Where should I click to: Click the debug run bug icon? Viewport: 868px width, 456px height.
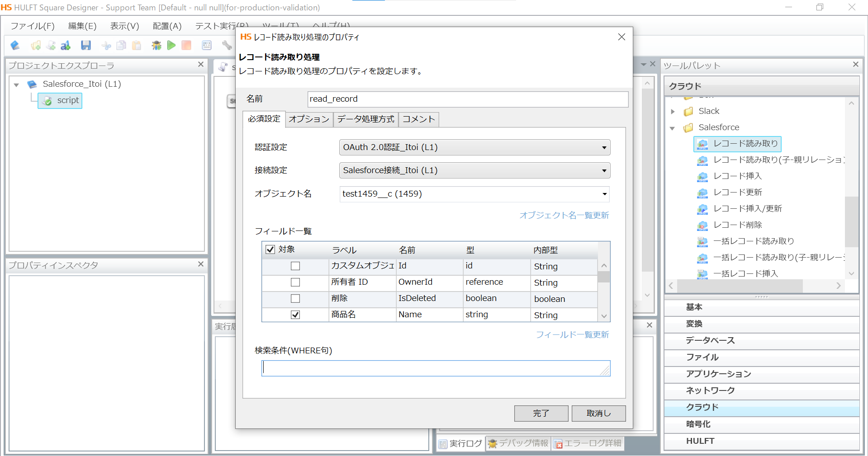tap(157, 45)
